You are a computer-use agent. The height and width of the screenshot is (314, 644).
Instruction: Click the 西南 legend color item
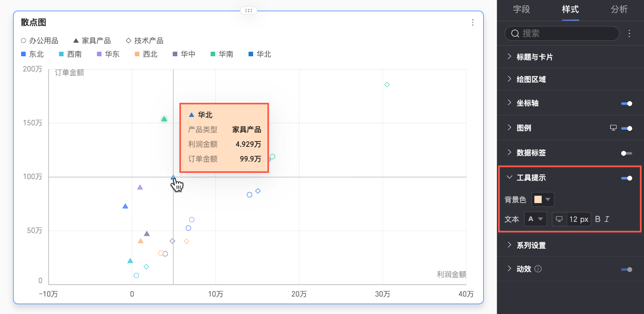pyautogui.click(x=70, y=54)
